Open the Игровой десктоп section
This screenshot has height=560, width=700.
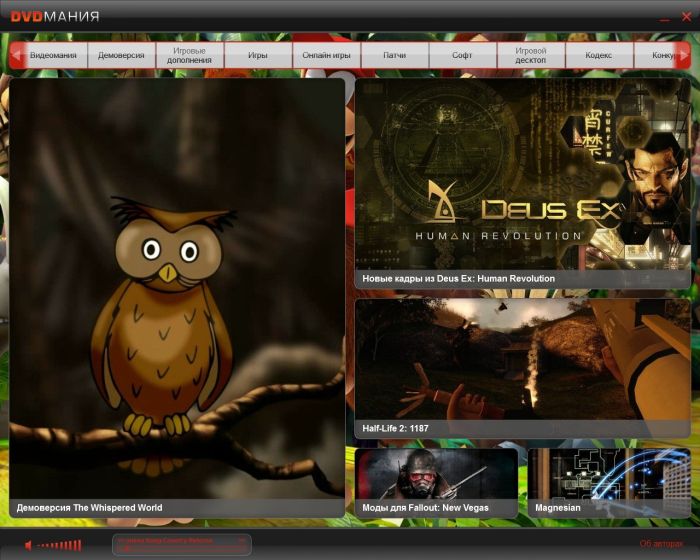(531, 55)
